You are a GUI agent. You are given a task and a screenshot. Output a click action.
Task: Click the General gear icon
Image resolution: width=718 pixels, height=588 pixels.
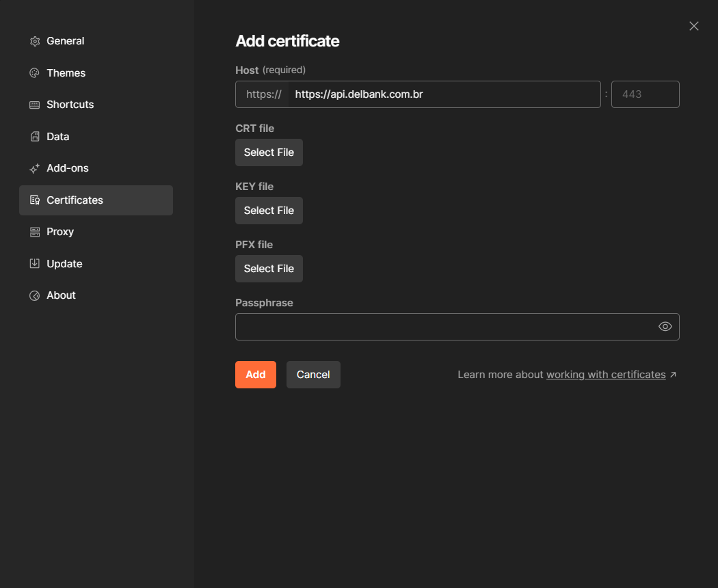35,41
